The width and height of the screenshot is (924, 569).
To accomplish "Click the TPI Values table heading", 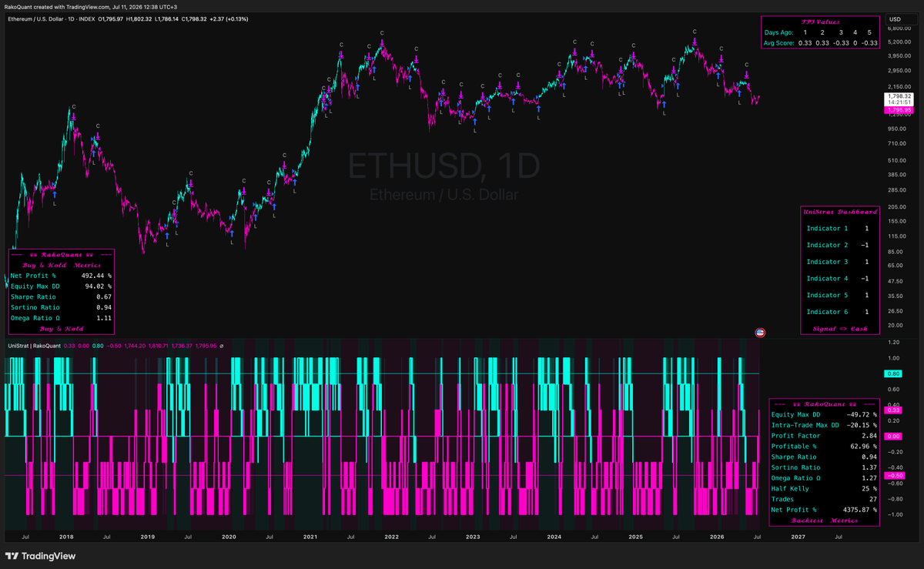I will 819,22.
